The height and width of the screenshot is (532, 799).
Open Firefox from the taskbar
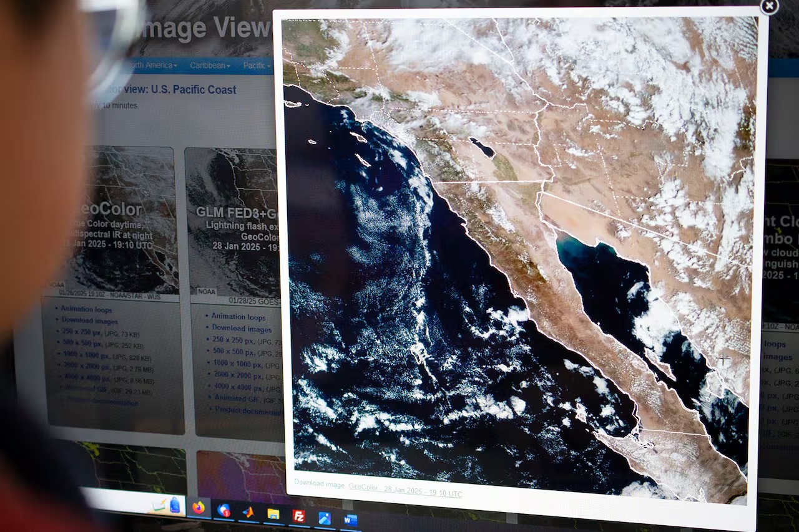[199, 507]
